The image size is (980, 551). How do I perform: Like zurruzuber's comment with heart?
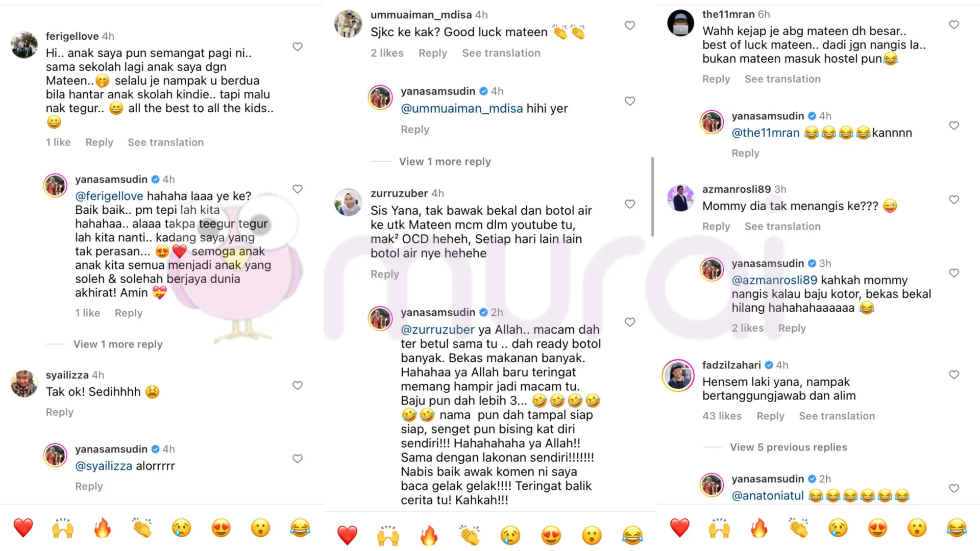[630, 204]
